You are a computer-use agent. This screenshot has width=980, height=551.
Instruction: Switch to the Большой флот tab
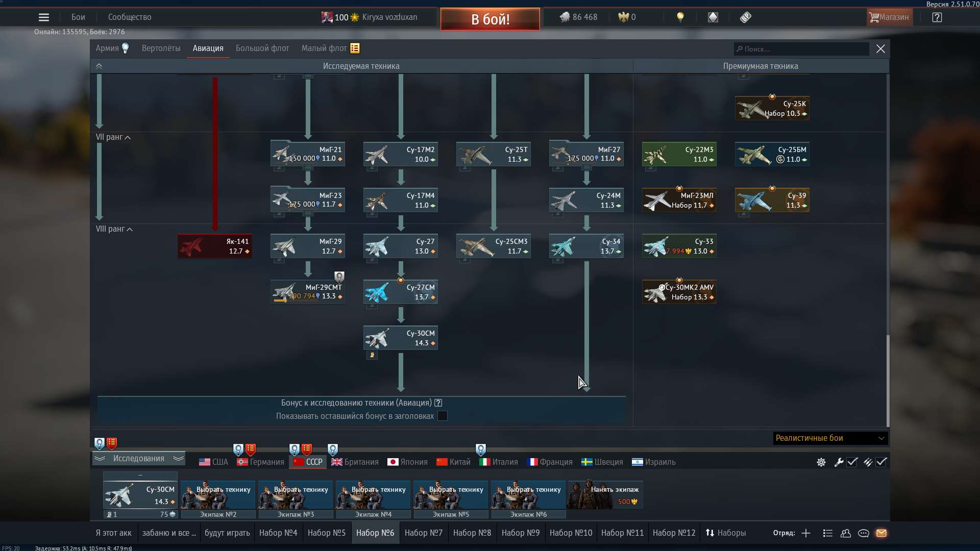(x=262, y=48)
